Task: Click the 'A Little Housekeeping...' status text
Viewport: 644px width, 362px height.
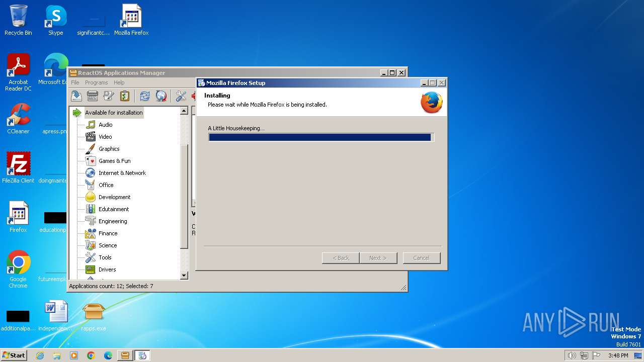Action: (x=236, y=128)
